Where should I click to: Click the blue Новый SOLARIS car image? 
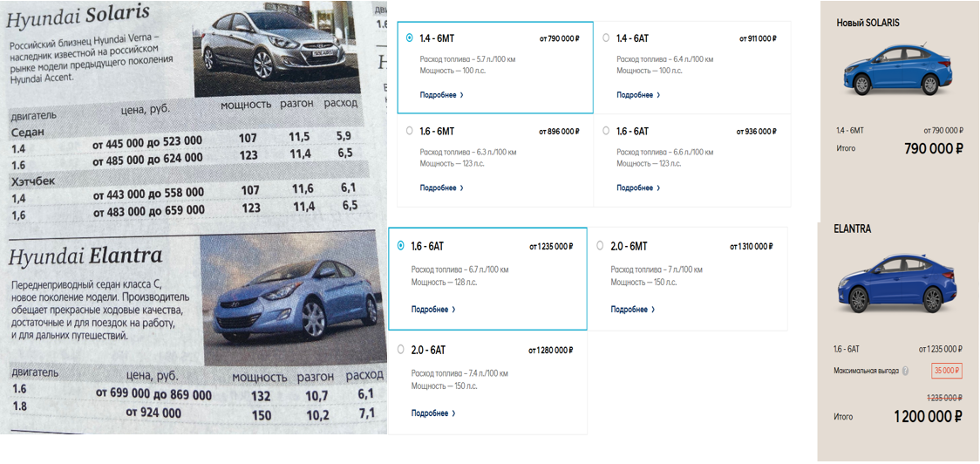[x=898, y=70]
